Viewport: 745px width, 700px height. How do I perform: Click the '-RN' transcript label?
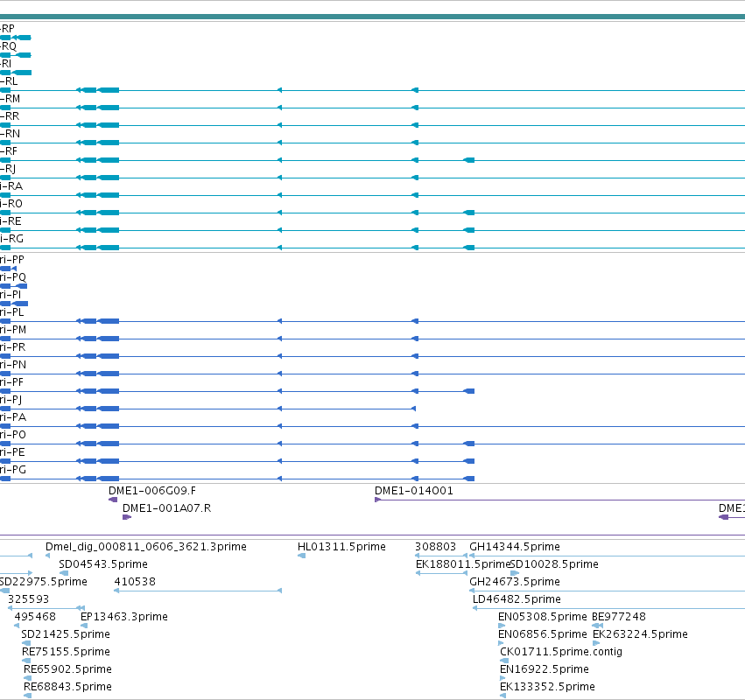click(x=10, y=134)
